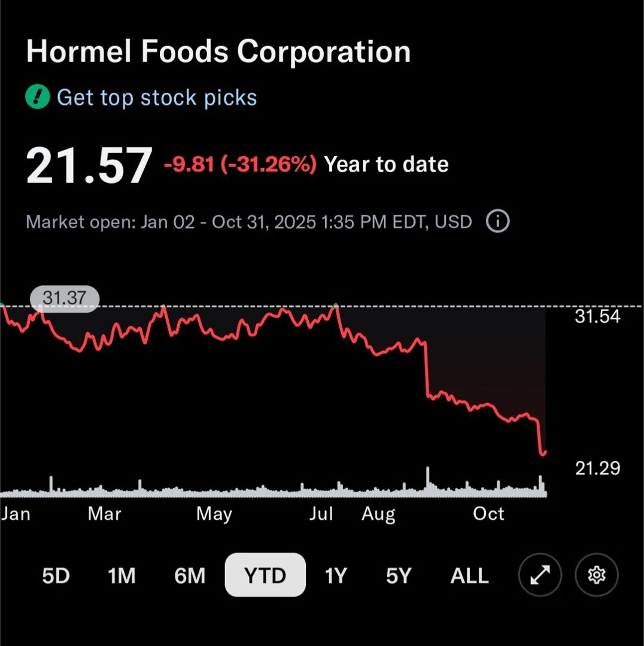Open the Get top stock picks link
The image size is (644, 646).
pyautogui.click(x=157, y=97)
